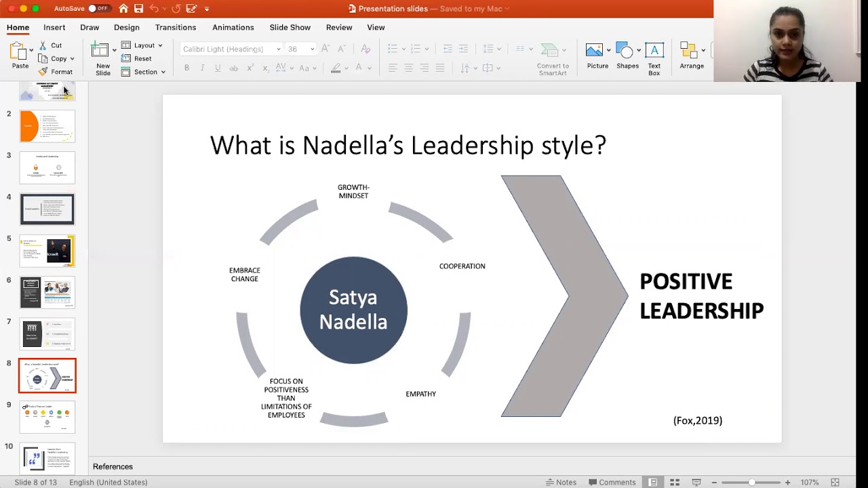
Task: Start slideshow from status bar icon
Action: 696,483
